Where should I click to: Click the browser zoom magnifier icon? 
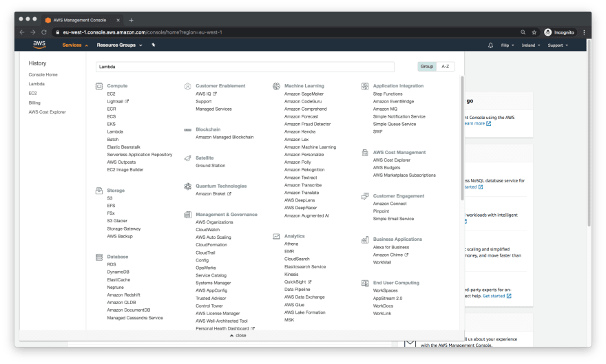coord(523,32)
